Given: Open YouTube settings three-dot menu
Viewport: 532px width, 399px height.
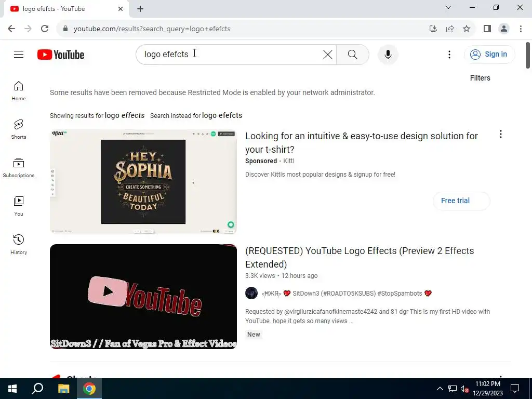Looking at the screenshot, I should coord(449,54).
